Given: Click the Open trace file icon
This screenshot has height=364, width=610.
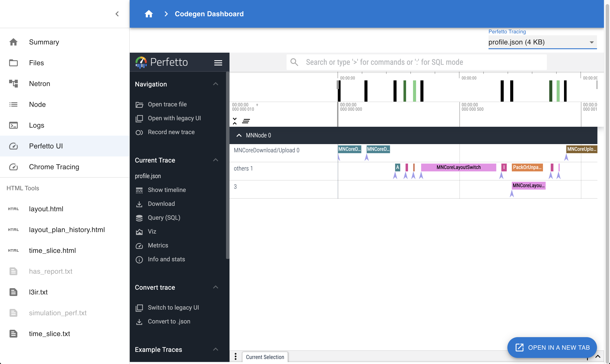Looking at the screenshot, I should 139,104.
